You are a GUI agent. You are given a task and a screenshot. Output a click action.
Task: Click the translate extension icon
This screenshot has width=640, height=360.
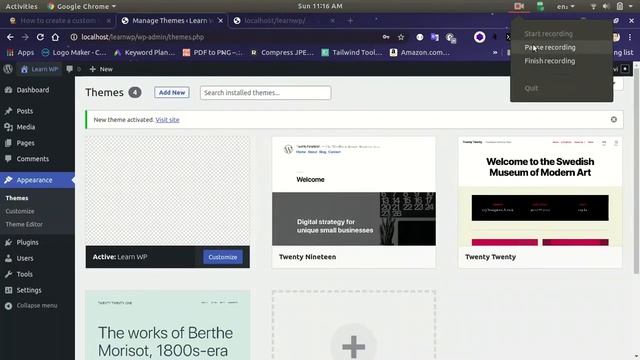tap(435, 37)
